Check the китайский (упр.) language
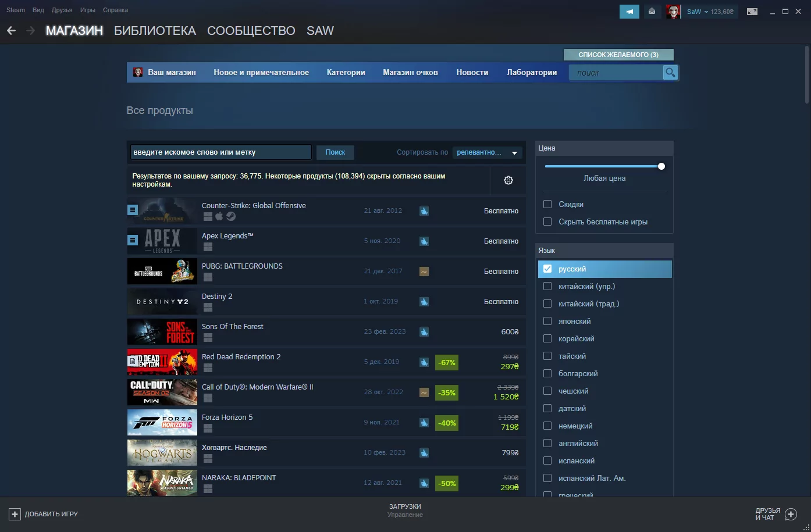 coord(547,286)
